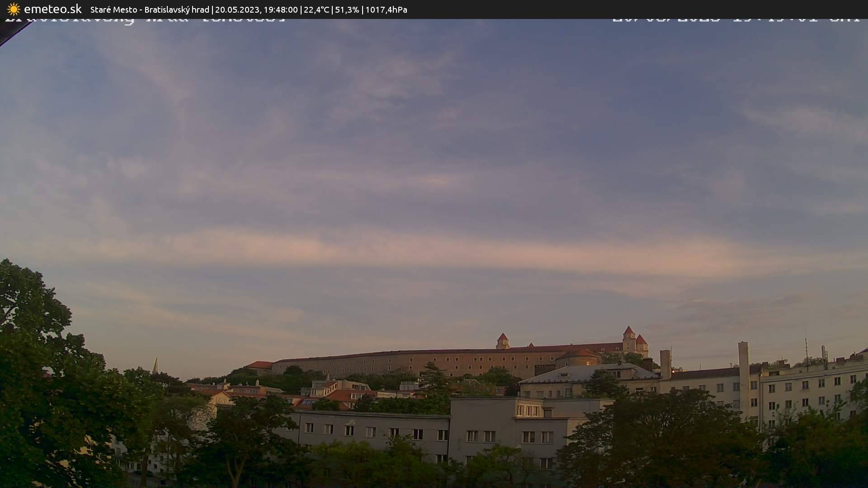Click the faded watermark text top left

point(145,19)
